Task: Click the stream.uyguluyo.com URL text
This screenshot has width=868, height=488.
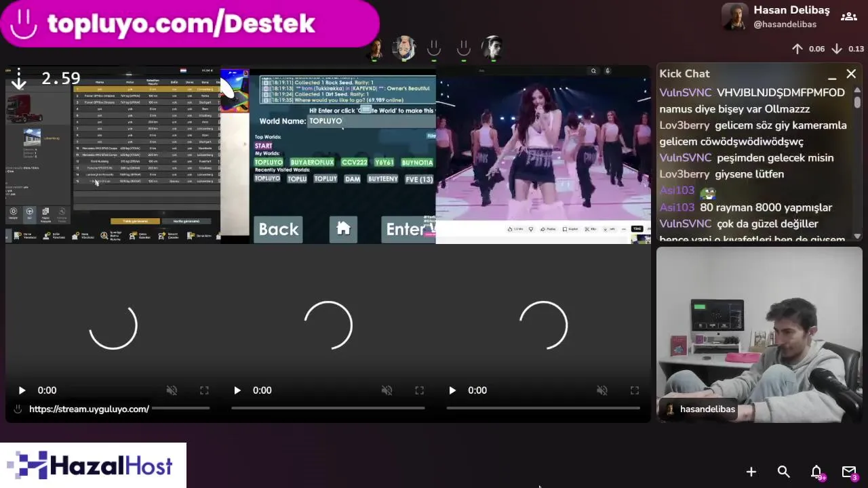Action: click(89, 409)
